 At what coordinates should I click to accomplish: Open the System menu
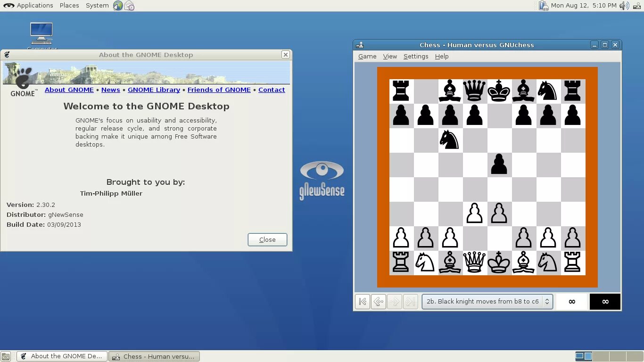tap(97, 6)
